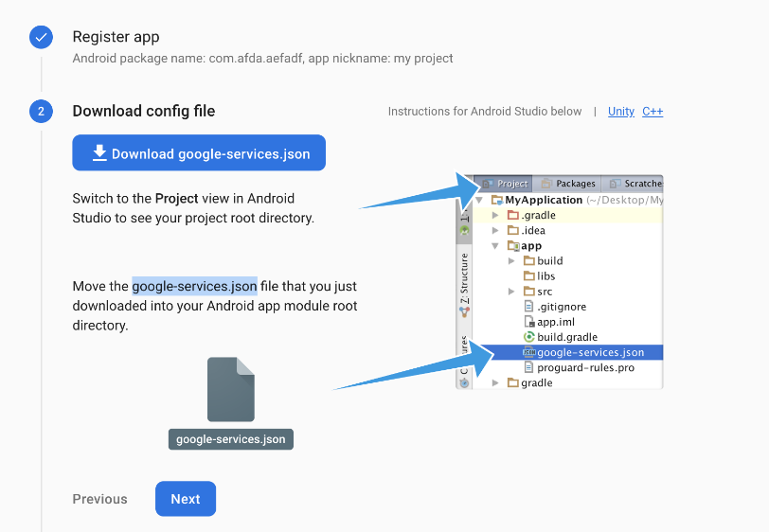Image resolution: width=769 pixels, height=532 pixels.
Task: Click the gray google-services.json file icon
Action: [x=230, y=389]
